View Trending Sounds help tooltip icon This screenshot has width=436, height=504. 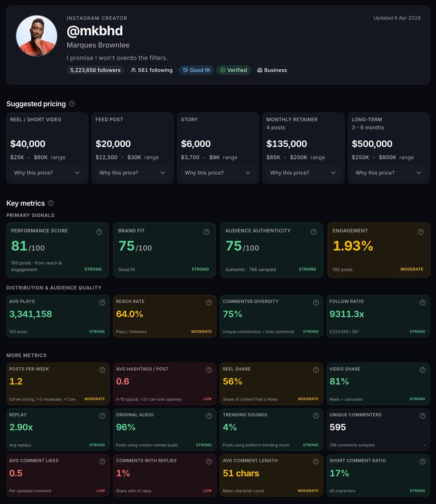[x=316, y=416]
